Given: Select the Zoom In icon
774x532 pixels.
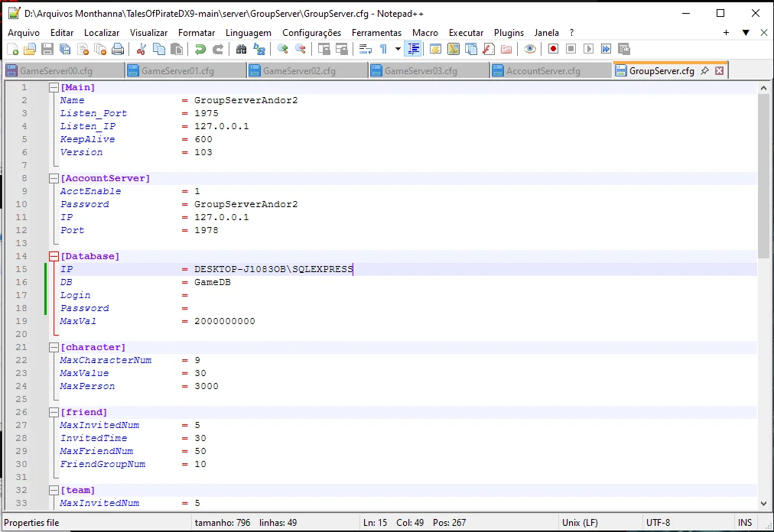Looking at the screenshot, I should (284, 48).
